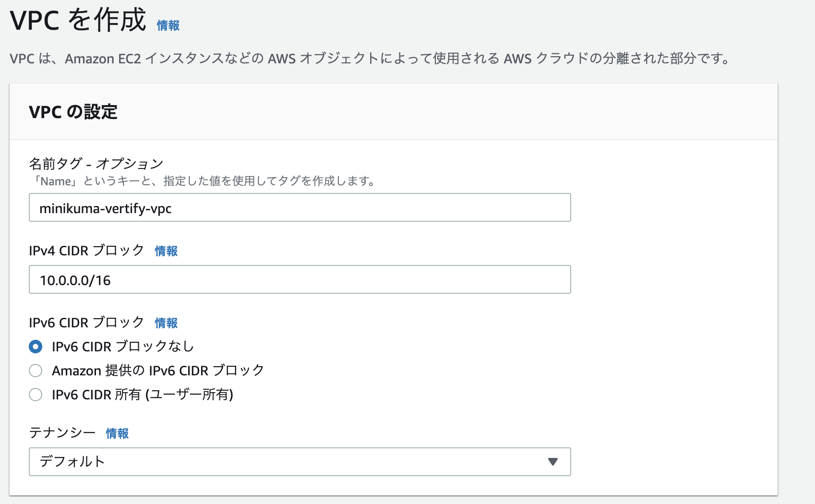The image size is (815, 504).
Task: Click the minikuma-vertify-vpc name field
Action: [x=300, y=207]
